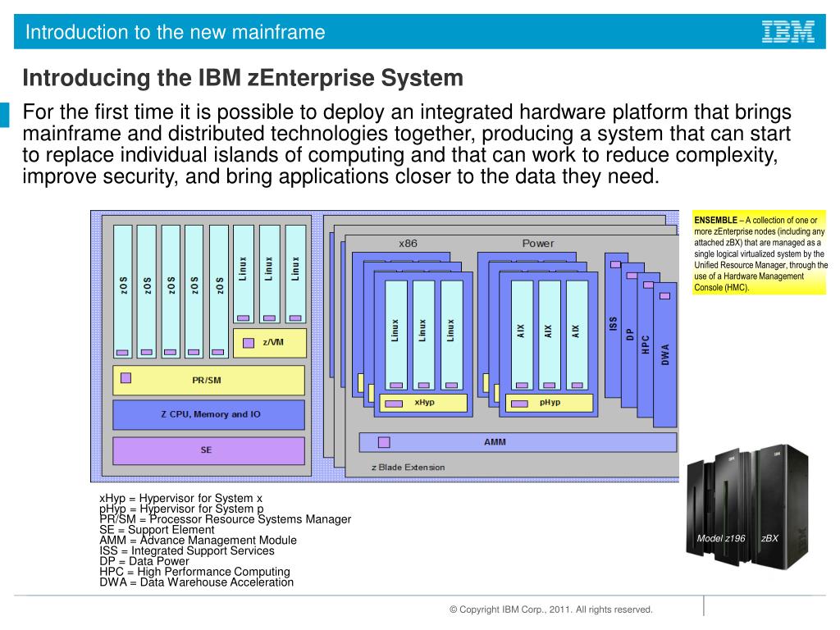
Task: Click the IBM logo in the header
Action: tap(788, 32)
